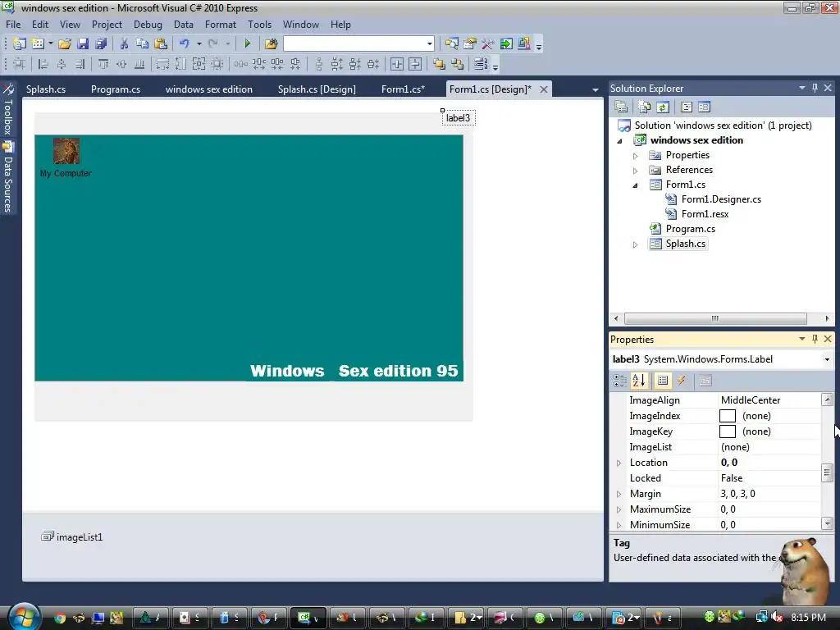This screenshot has height=630, width=840.
Task: Show Events with the lightning bolt icon
Action: (682, 381)
